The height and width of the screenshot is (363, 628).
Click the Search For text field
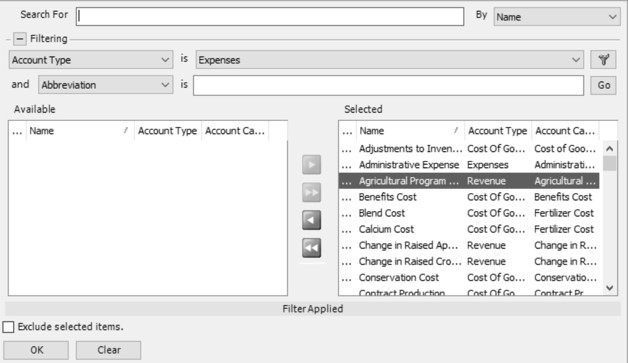270,16
